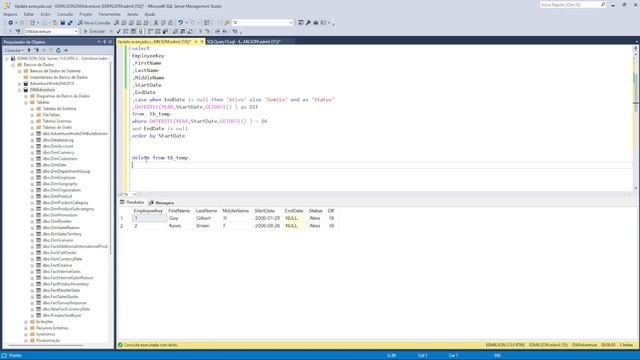Click 'order by StartDate' in the editor
The image size is (640, 360).
(x=158, y=136)
